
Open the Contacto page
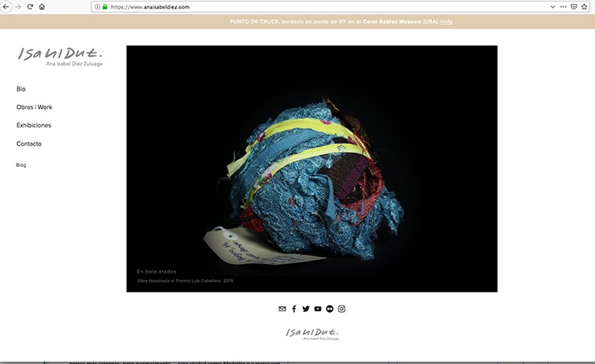click(29, 143)
